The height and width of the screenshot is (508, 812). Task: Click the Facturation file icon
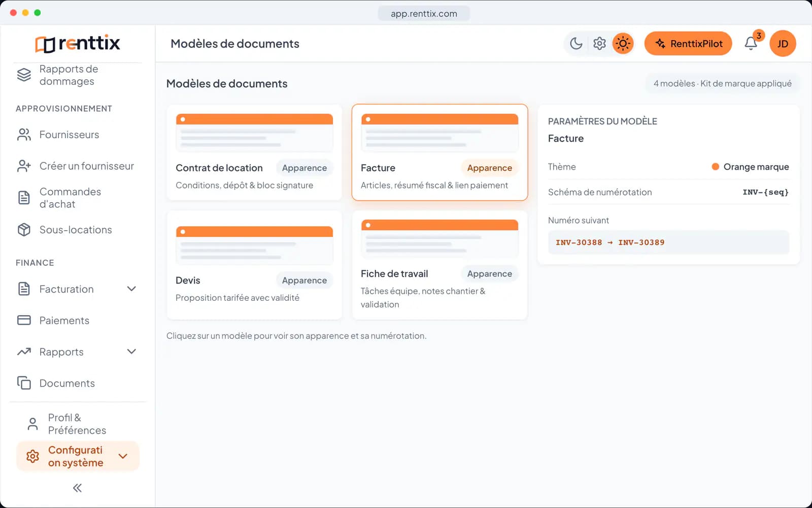(x=24, y=289)
